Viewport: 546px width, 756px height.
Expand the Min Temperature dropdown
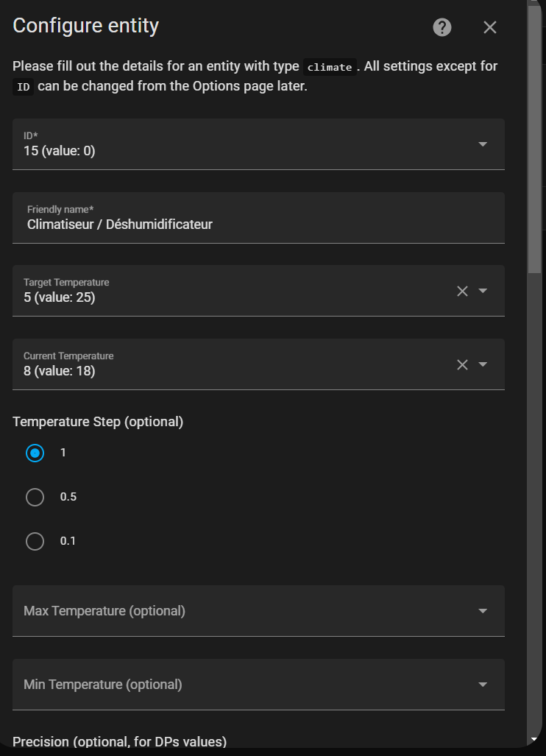click(483, 685)
